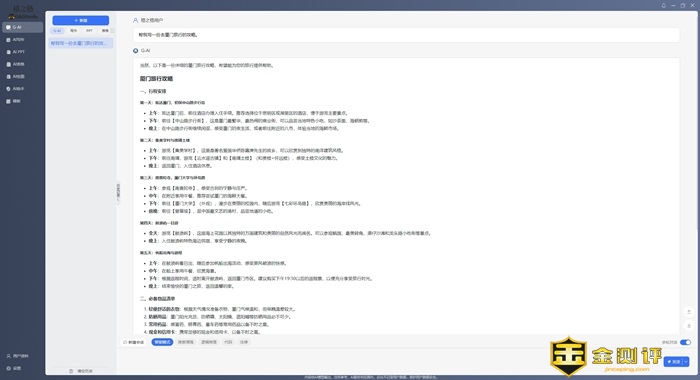Open the Xiamen travel guide conversation entry
The height and width of the screenshot is (380, 700).
tap(81, 43)
